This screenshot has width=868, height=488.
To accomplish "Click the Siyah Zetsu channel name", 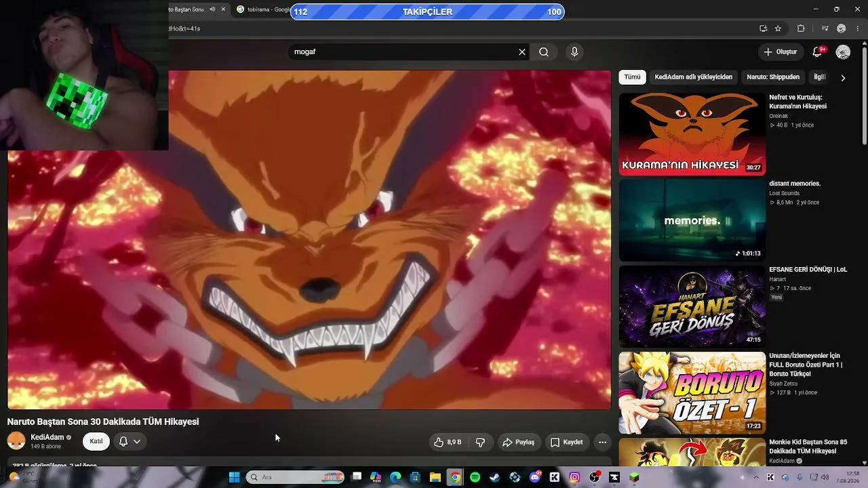I will point(783,384).
